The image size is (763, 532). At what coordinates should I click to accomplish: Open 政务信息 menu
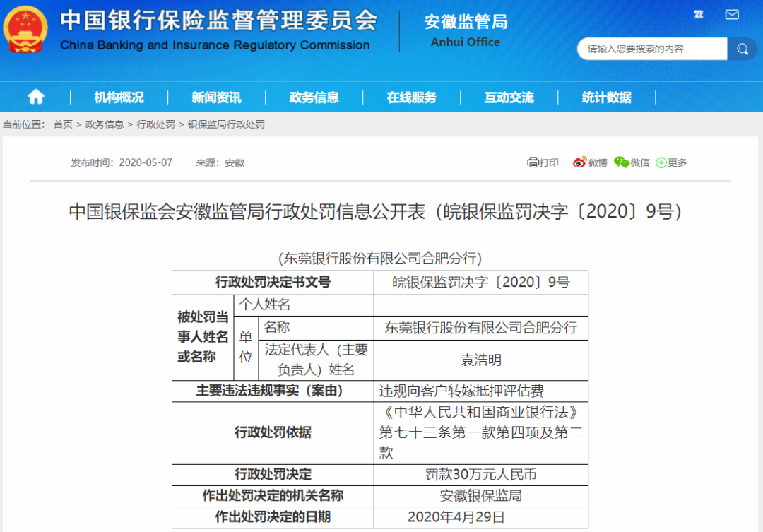tap(314, 97)
